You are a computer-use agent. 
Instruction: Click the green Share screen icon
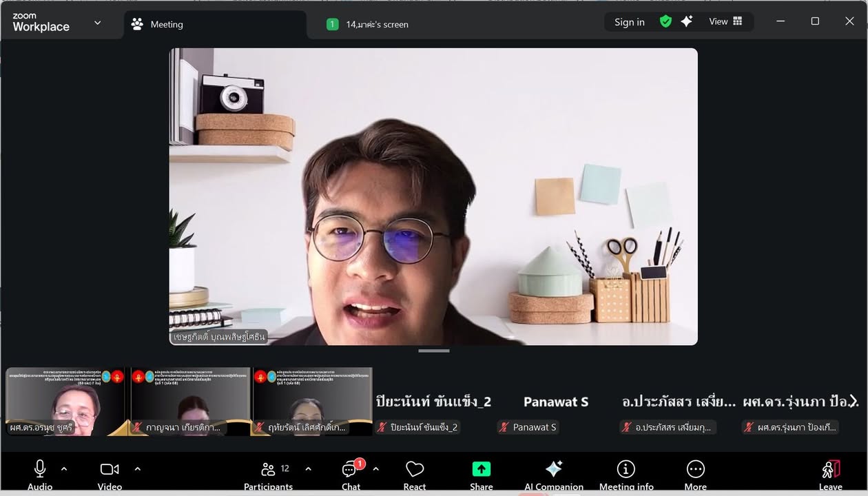481,470
